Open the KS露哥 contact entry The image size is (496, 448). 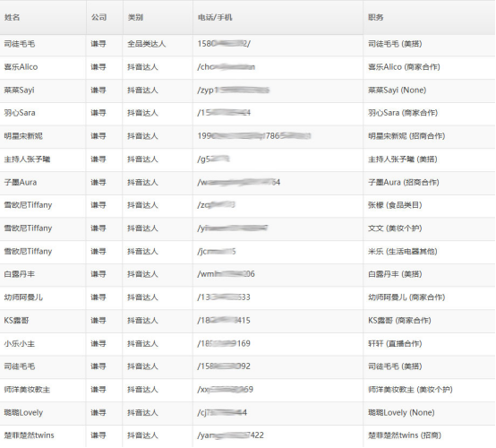pyautogui.click(x=16, y=320)
